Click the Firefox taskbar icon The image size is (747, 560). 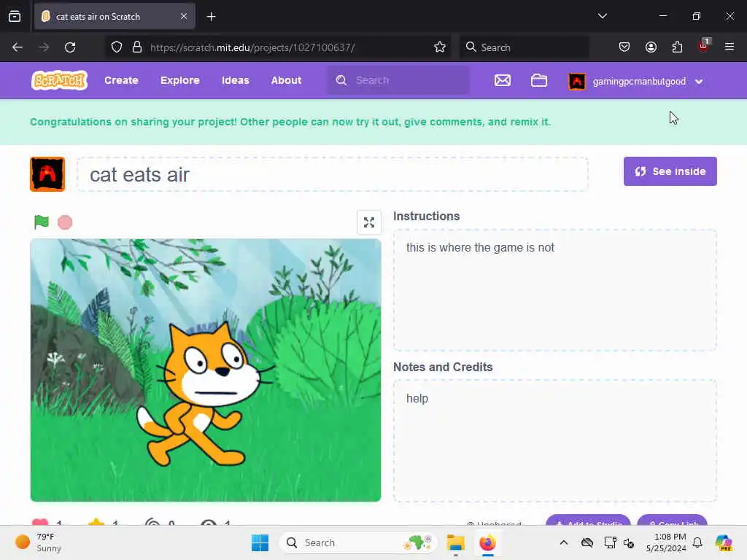(487, 542)
